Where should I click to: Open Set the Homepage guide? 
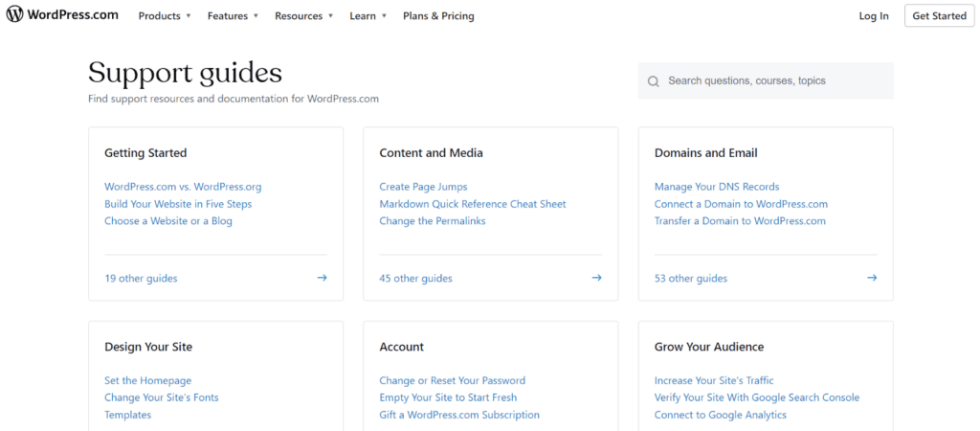(148, 380)
